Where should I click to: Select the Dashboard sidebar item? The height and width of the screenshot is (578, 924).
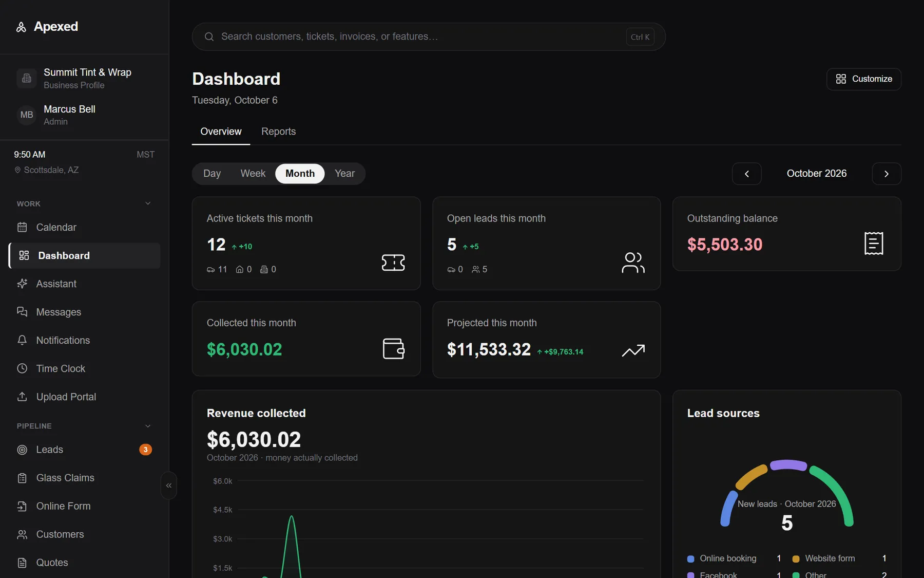[85, 255]
